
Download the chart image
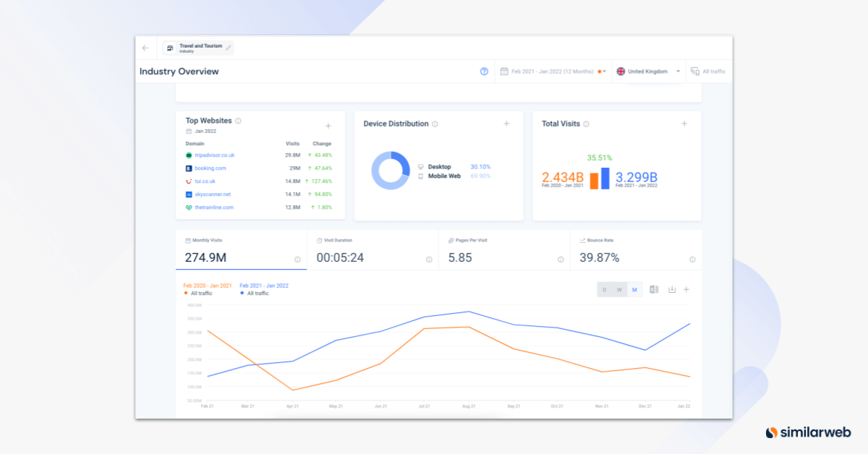tap(672, 289)
